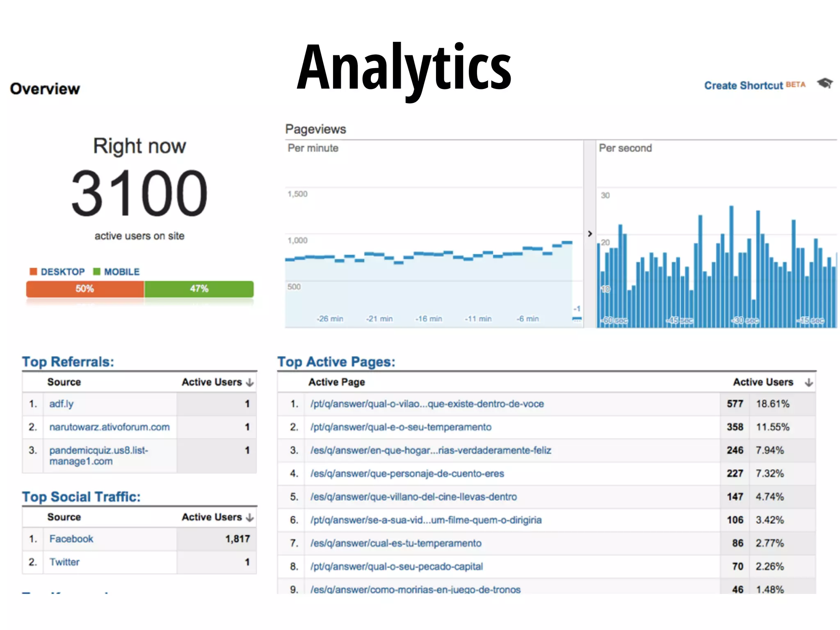Open pandemicquiz.us8.list-manage1.com referral

click(98, 456)
